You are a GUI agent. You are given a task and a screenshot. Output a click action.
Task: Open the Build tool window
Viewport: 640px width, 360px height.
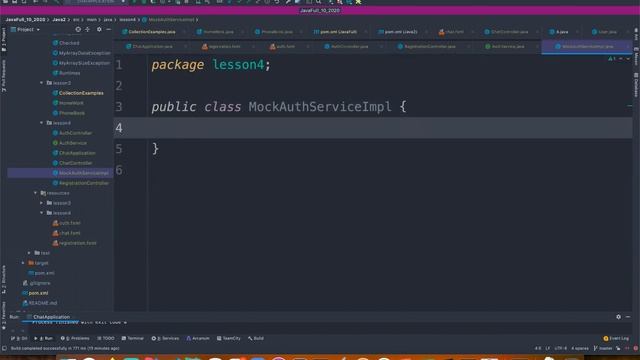[256, 338]
